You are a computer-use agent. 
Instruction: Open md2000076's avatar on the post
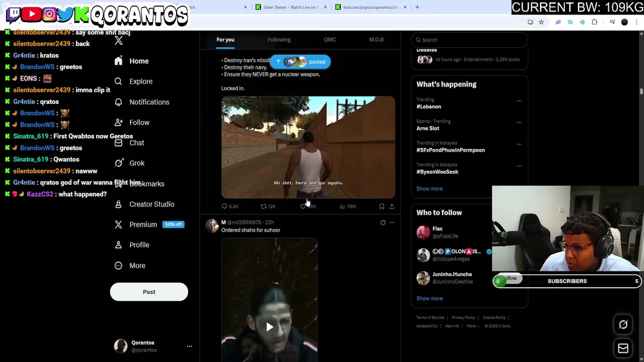pyautogui.click(x=212, y=226)
